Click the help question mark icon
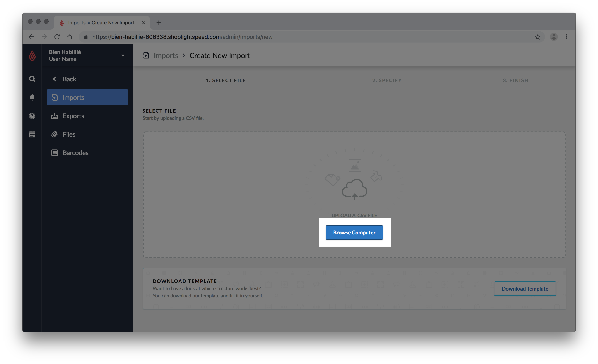 tap(32, 116)
